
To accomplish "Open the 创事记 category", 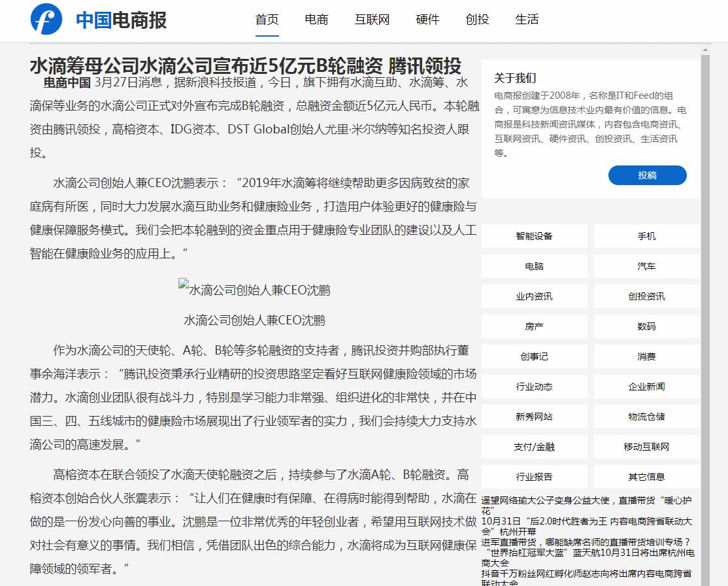I will tap(535, 356).
